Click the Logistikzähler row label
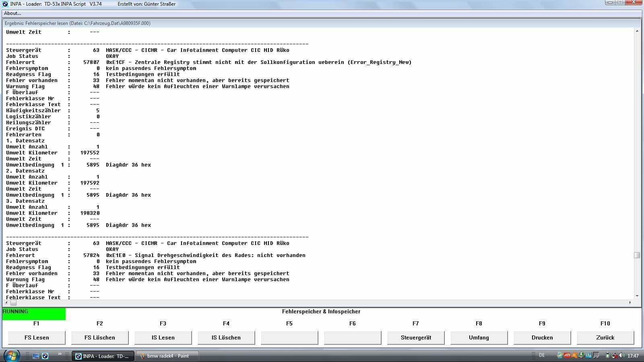644x362 pixels. click(29, 117)
